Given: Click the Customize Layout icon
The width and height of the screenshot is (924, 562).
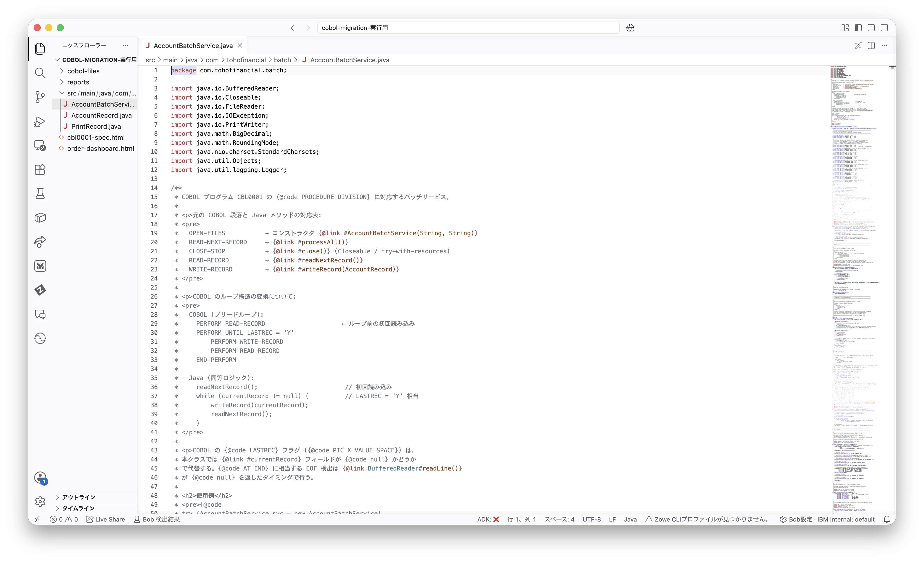Looking at the screenshot, I should [x=845, y=28].
